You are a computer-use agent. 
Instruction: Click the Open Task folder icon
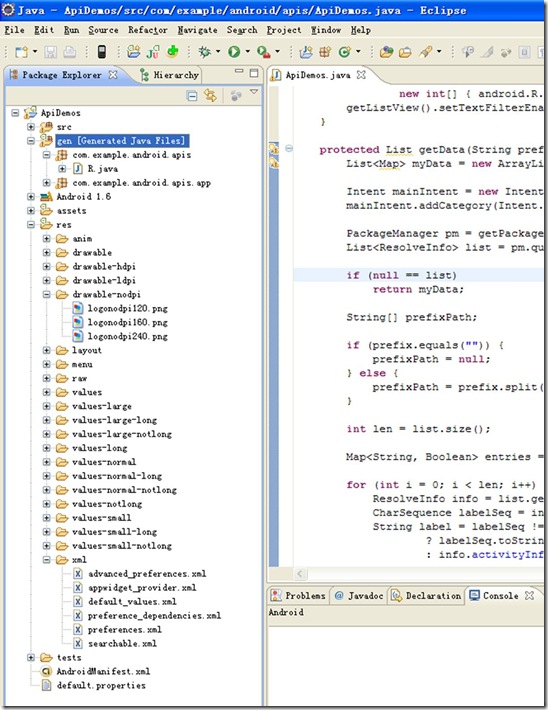click(405, 52)
